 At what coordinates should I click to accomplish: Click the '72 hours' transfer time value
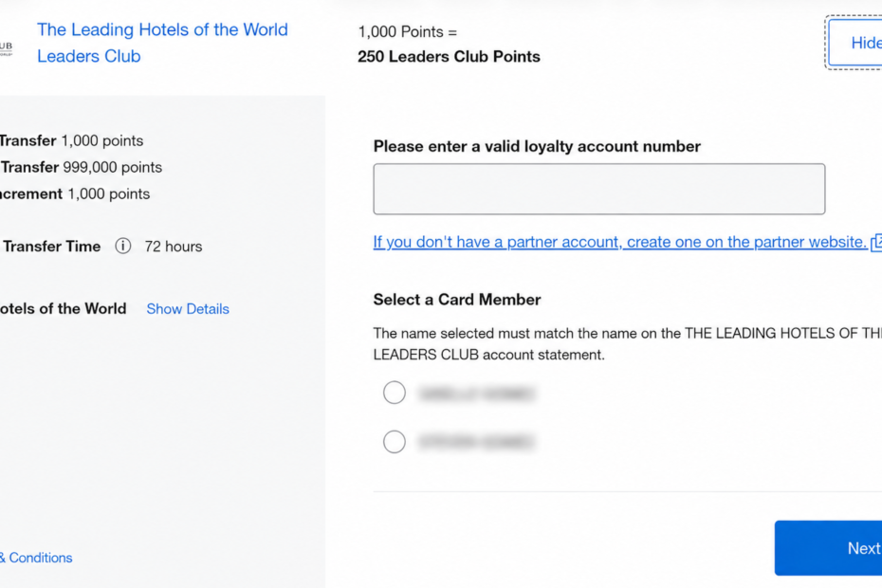coord(174,247)
